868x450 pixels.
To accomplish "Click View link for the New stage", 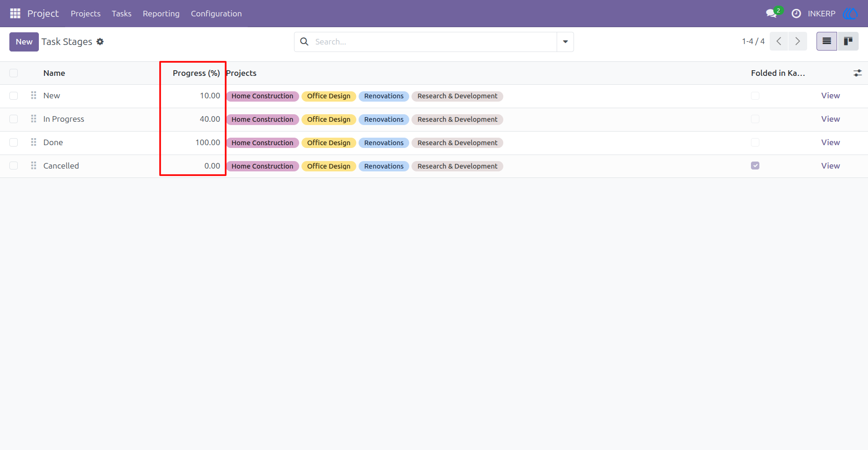I will pos(830,96).
